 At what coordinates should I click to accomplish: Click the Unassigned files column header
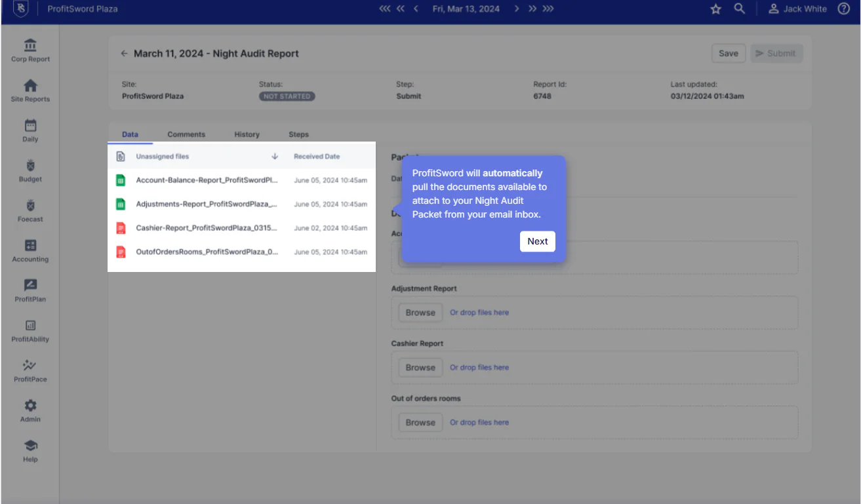162,157
